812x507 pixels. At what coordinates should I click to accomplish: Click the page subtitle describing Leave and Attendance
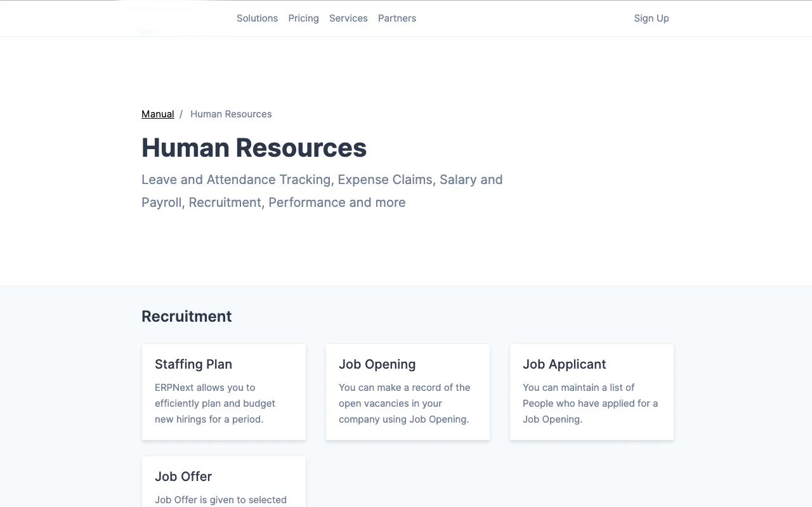pyautogui.click(x=322, y=190)
